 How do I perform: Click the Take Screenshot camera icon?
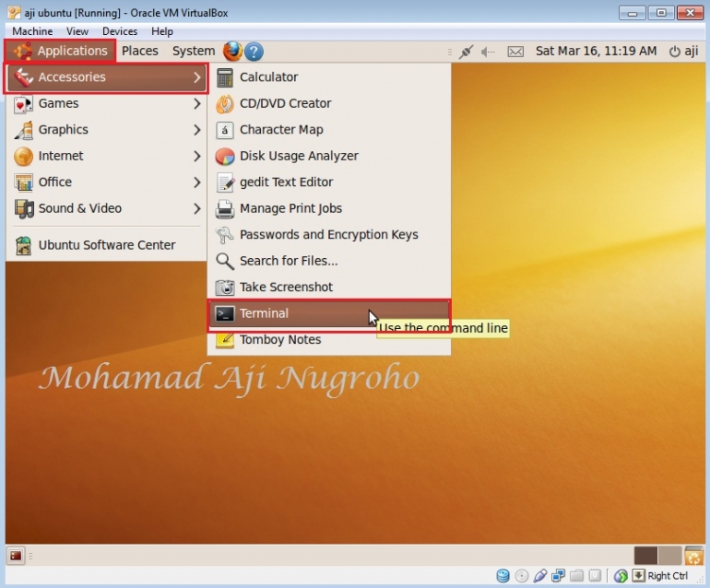point(225,288)
